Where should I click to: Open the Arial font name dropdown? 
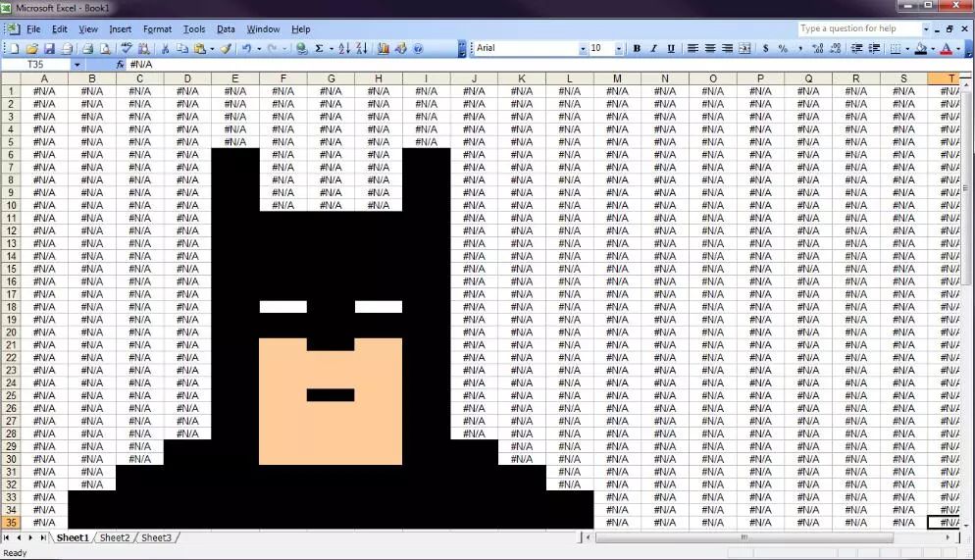click(x=583, y=48)
